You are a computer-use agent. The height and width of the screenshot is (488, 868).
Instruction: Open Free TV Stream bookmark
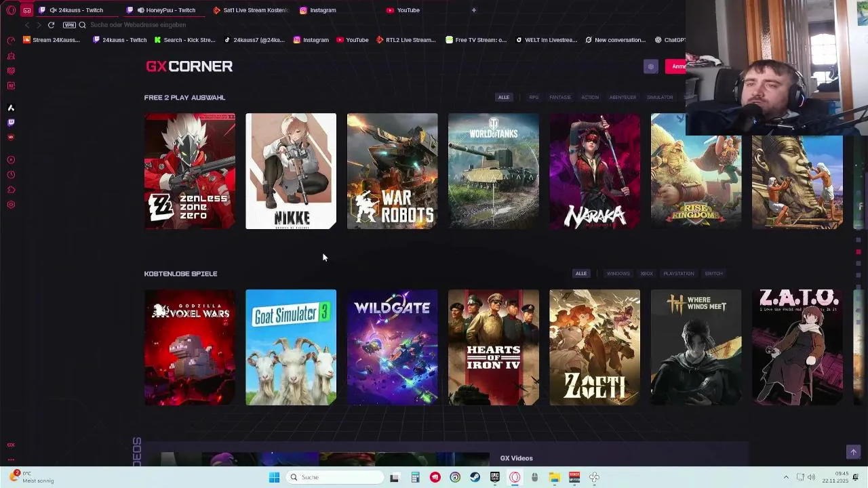tap(476, 40)
